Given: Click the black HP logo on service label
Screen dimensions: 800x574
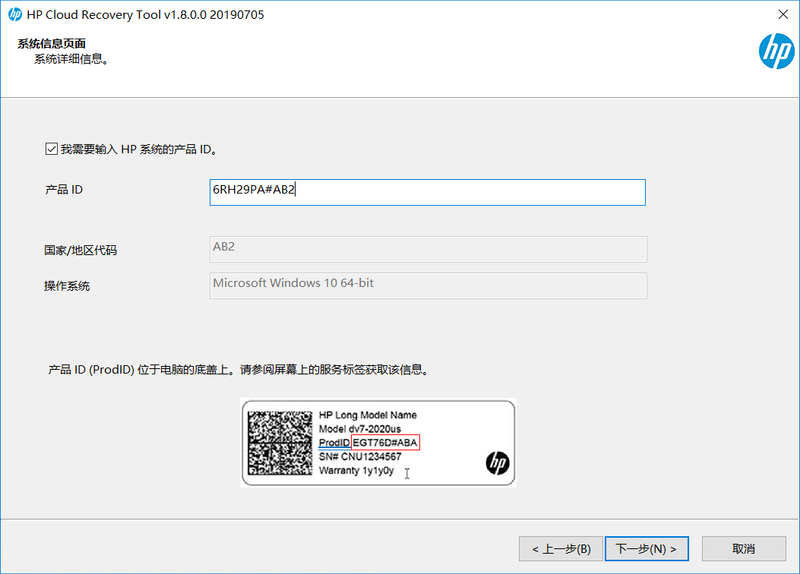Looking at the screenshot, I should (x=497, y=462).
